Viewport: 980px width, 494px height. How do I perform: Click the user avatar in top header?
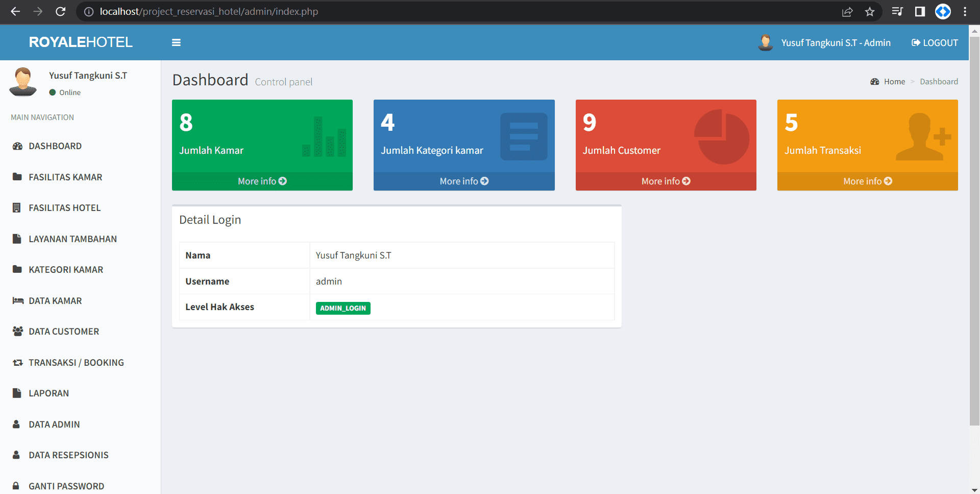(765, 42)
